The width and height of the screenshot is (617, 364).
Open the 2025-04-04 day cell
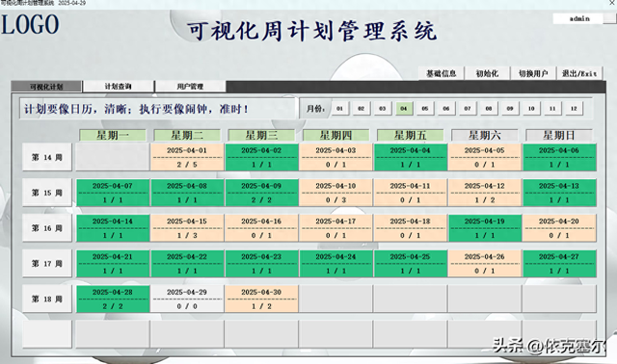pos(410,157)
